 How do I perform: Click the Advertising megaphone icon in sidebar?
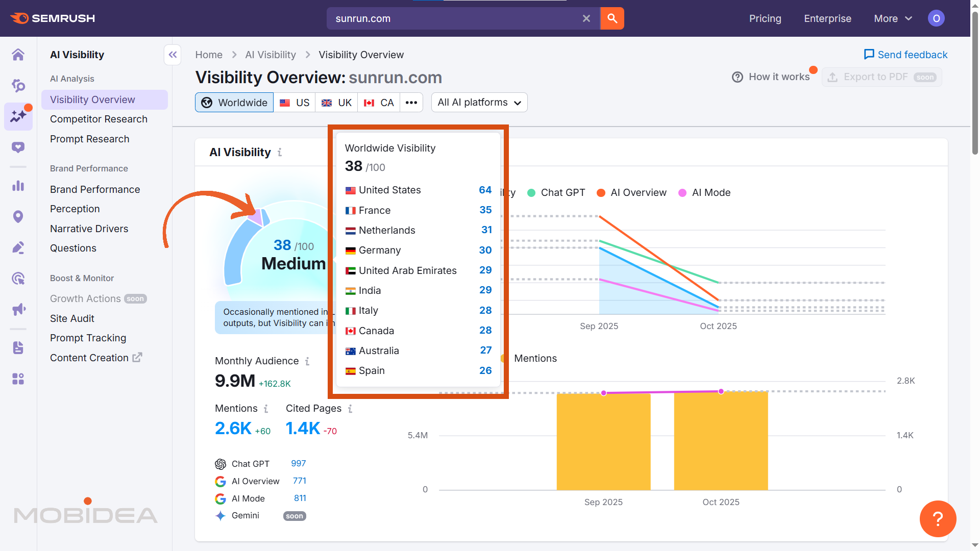coord(18,309)
